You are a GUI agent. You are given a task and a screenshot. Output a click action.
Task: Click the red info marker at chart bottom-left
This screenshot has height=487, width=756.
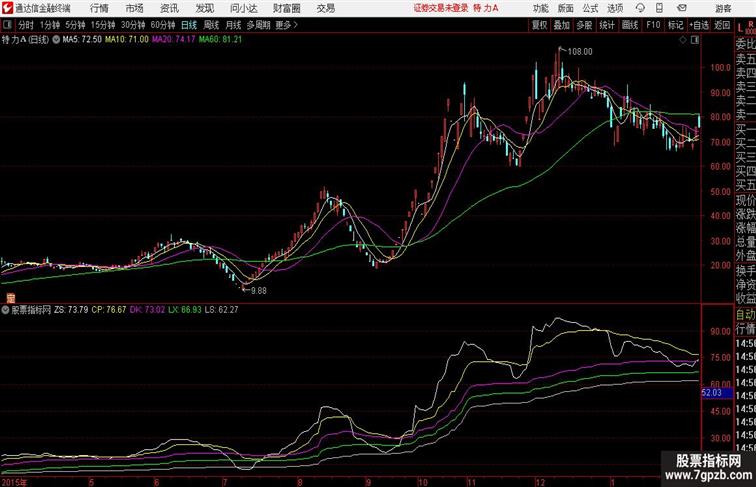[10, 298]
